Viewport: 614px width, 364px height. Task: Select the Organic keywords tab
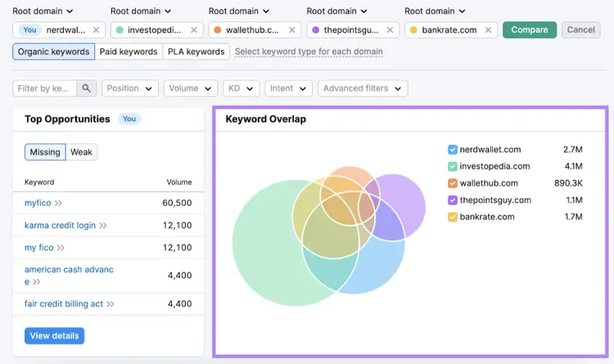tap(54, 52)
